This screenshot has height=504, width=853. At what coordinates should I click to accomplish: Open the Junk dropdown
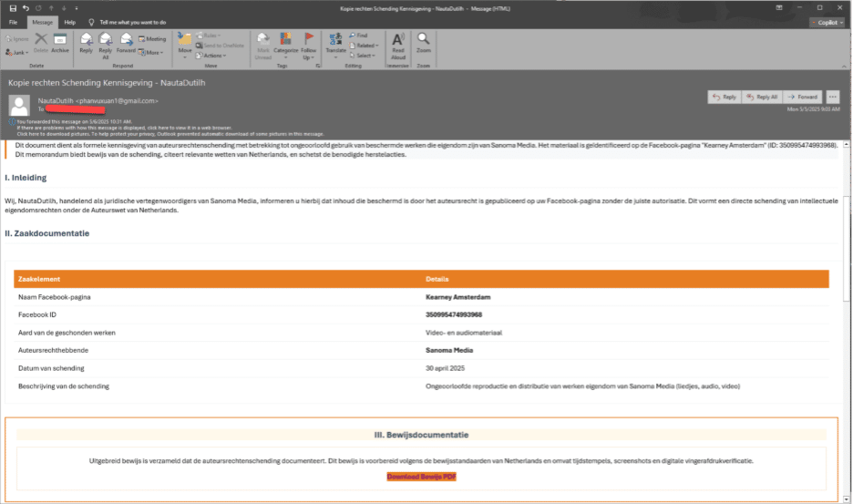(17, 52)
